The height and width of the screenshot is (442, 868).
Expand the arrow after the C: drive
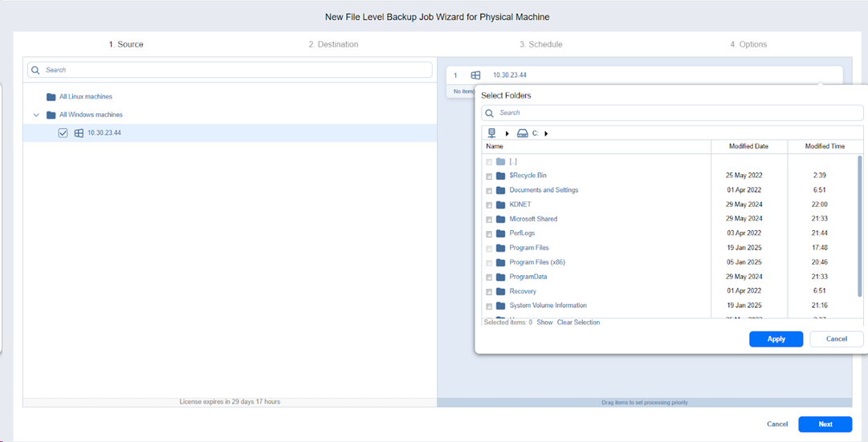pos(546,133)
